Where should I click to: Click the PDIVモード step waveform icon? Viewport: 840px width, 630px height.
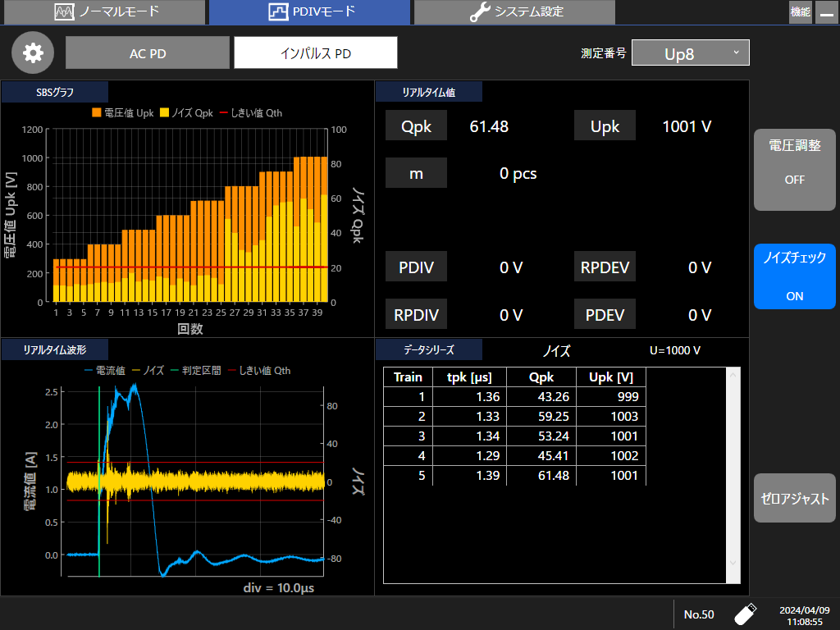click(x=279, y=12)
